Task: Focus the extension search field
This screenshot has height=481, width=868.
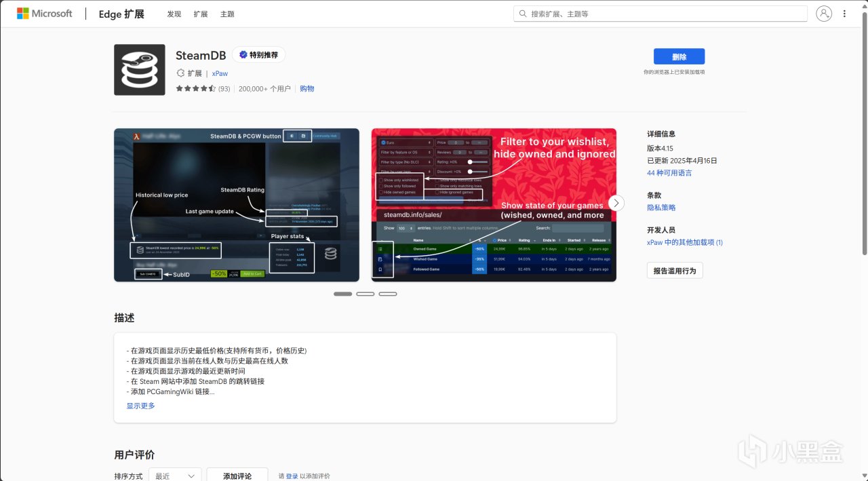Action: 660,14
